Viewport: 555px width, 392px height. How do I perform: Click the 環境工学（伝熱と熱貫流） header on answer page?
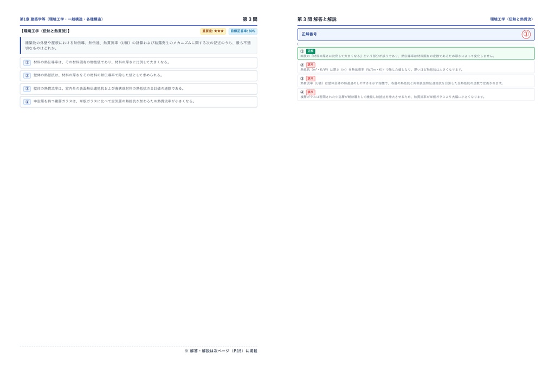tap(512, 19)
